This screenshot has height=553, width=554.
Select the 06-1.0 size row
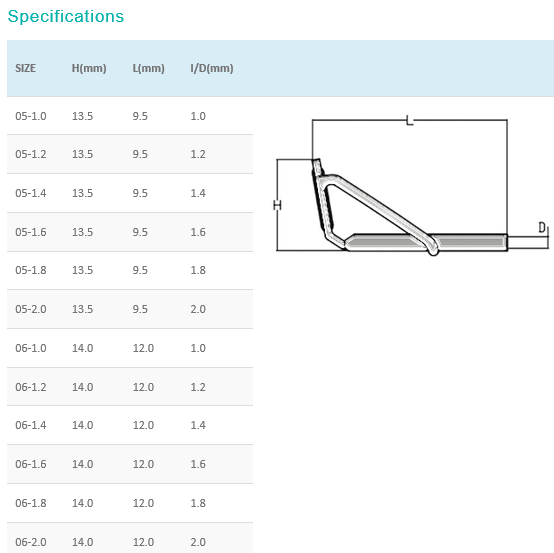click(x=130, y=348)
